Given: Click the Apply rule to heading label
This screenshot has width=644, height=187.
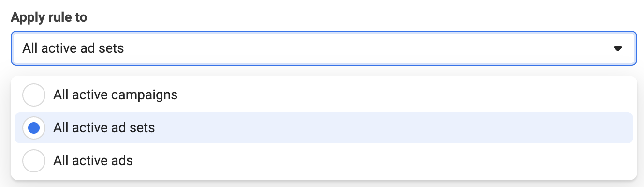Looking at the screenshot, I should click(x=49, y=17).
